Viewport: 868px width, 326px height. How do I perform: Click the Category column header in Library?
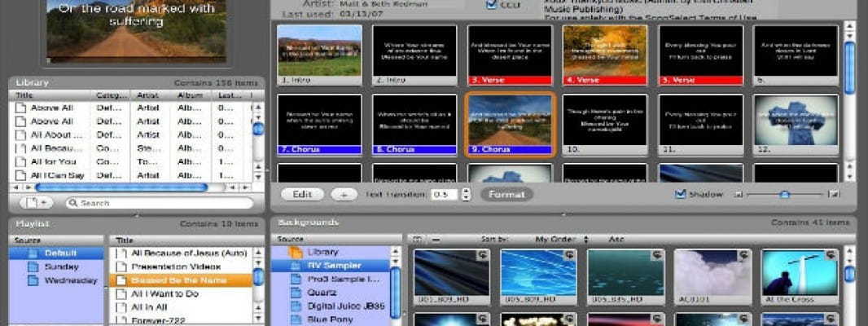pos(112,95)
